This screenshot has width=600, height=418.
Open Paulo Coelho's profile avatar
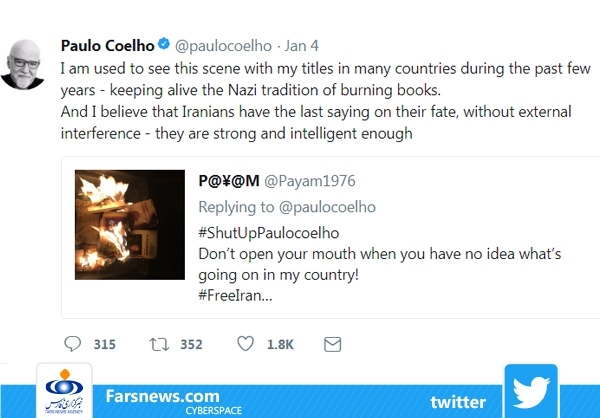click(x=22, y=64)
